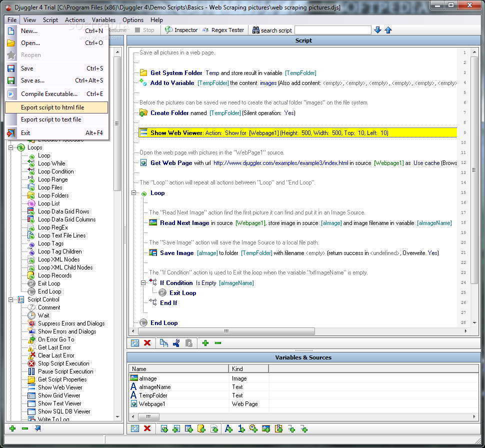Collapse the Loops tree category
Image resolution: width=485 pixels, height=448 pixels.
11,147
